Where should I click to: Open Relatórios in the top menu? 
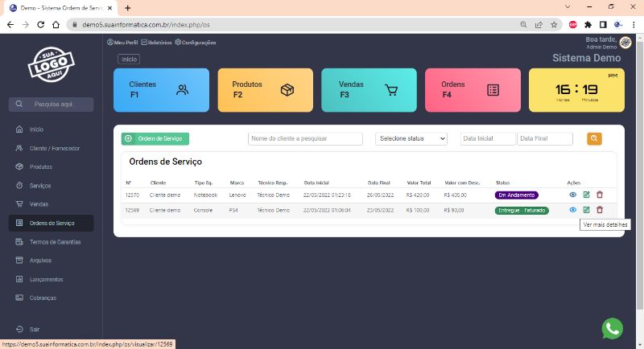pyautogui.click(x=156, y=42)
